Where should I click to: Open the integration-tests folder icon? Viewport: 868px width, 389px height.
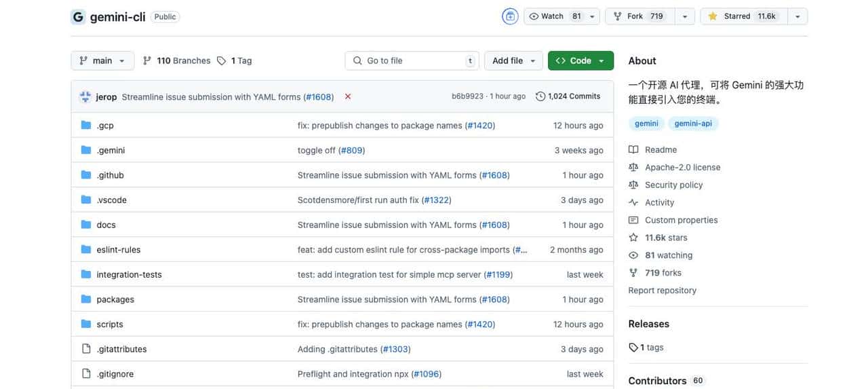coord(86,274)
